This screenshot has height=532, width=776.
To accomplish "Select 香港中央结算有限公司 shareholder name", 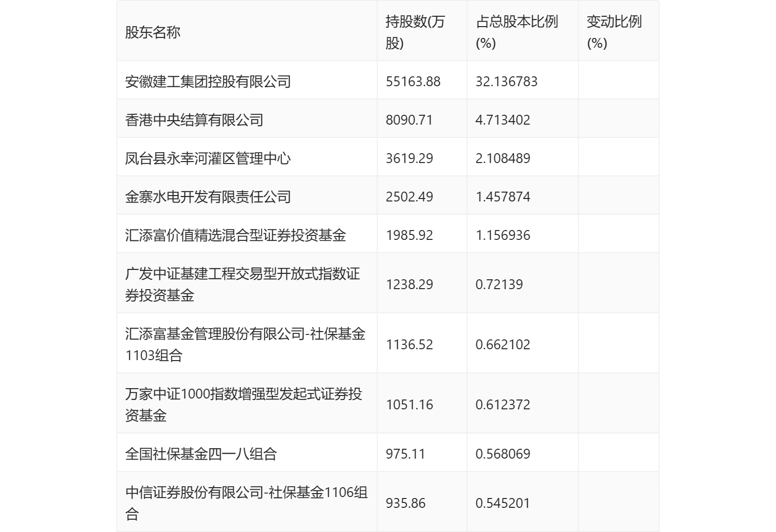I will click(194, 120).
